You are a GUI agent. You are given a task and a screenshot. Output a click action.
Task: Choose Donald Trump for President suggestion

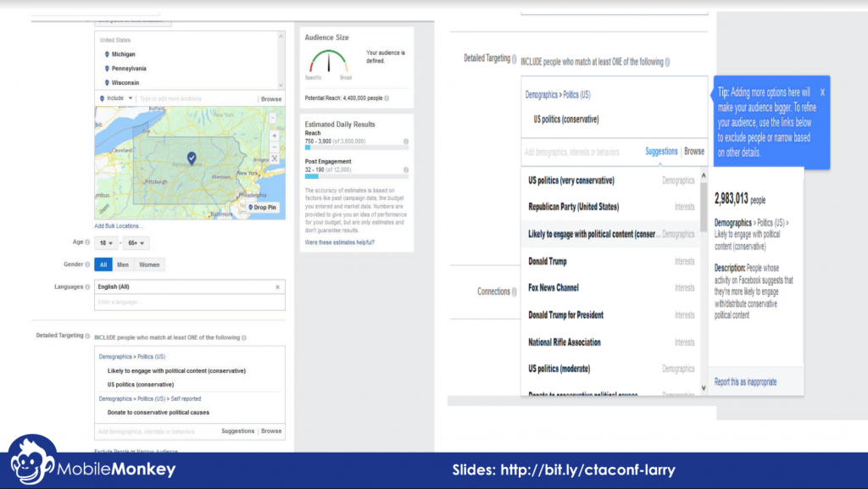(x=611, y=314)
